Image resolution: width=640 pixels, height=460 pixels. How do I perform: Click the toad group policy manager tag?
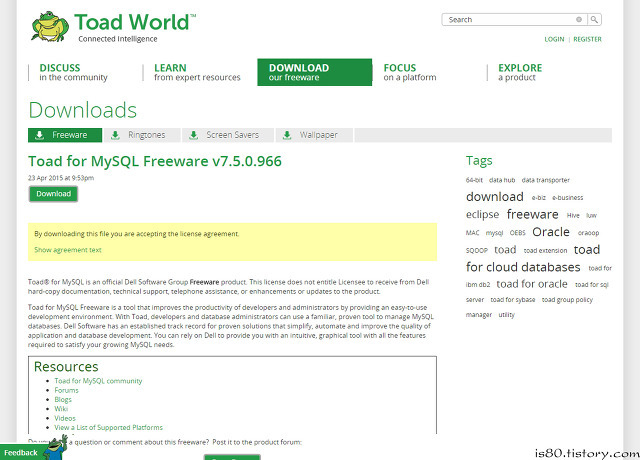(x=529, y=307)
